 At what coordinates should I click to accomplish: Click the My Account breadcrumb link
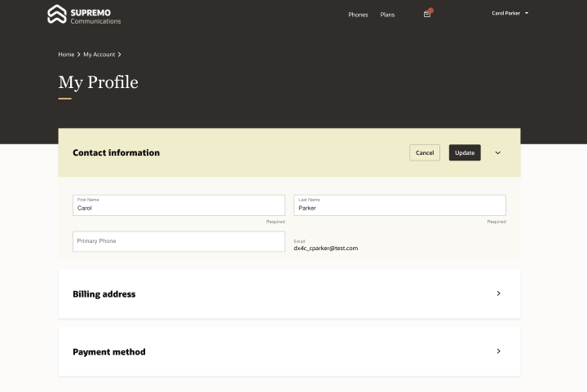(99, 55)
